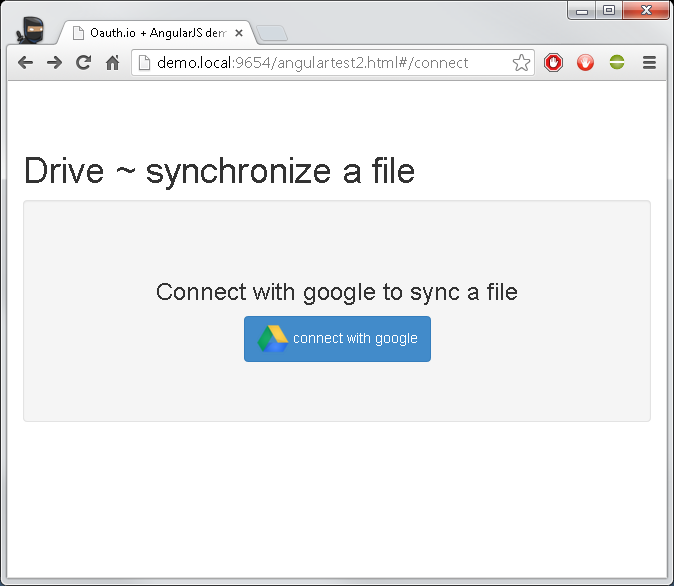Select the Oauth.io + AngularJS demo tab
The image size is (674, 586).
pyautogui.click(x=157, y=33)
